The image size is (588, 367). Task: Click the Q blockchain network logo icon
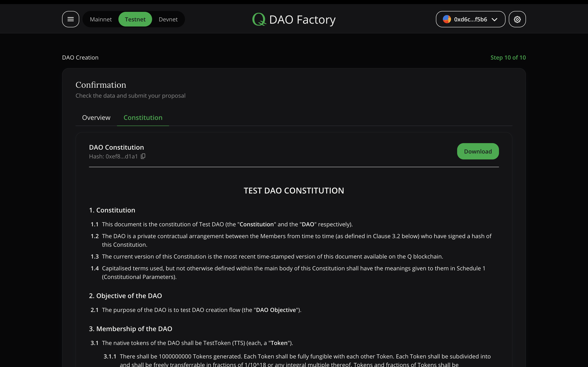point(259,19)
